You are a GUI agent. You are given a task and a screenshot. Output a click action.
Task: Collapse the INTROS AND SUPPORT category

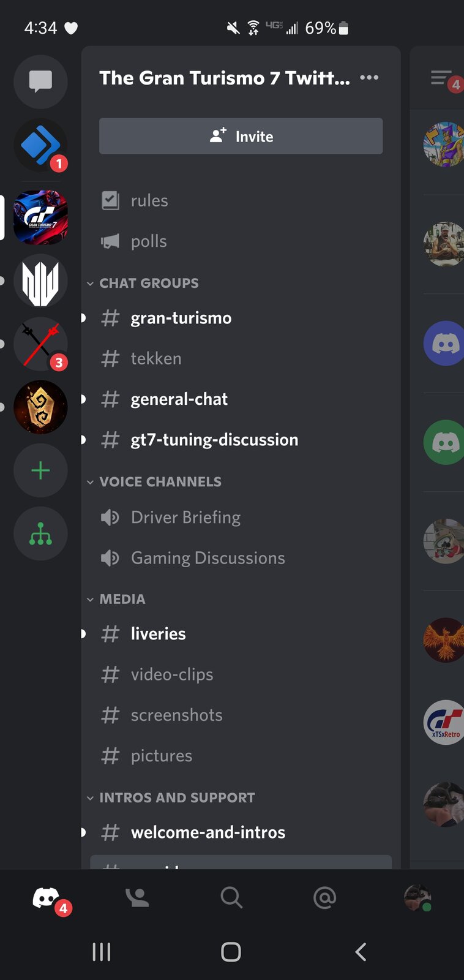click(x=171, y=797)
